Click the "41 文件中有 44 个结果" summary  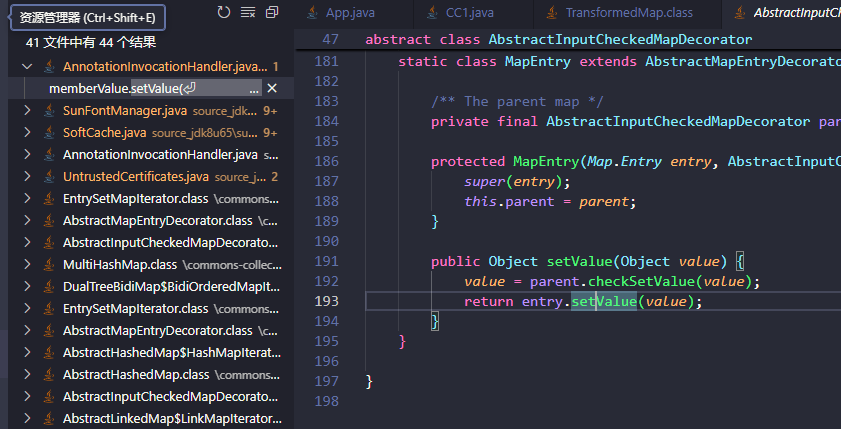click(91, 43)
